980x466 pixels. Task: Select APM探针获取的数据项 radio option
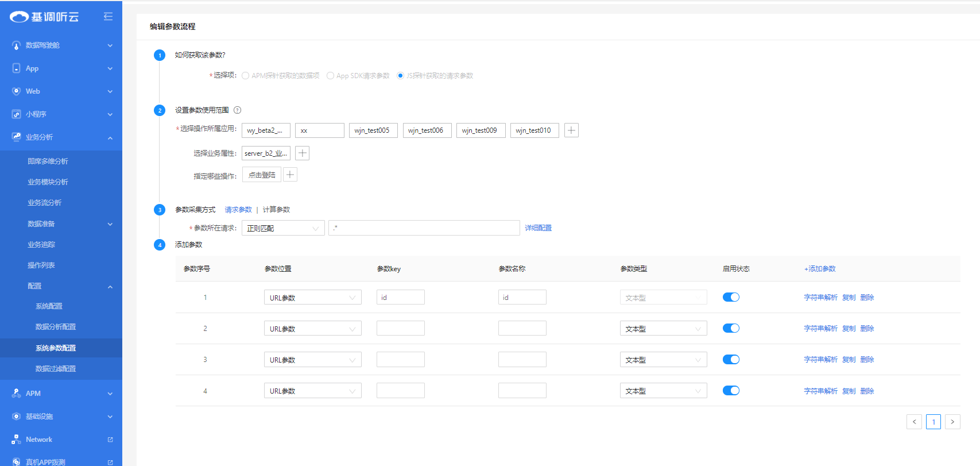click(x=246, y=76)
